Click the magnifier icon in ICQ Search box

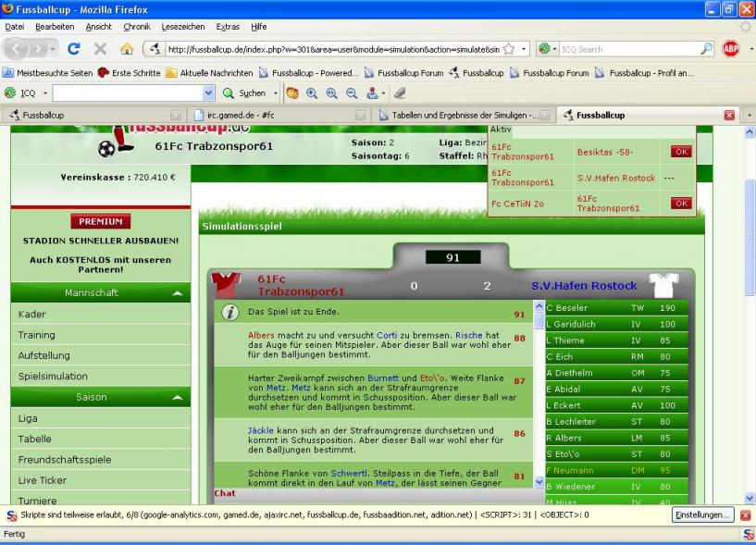pyautogui.click(x=706, y=49)
